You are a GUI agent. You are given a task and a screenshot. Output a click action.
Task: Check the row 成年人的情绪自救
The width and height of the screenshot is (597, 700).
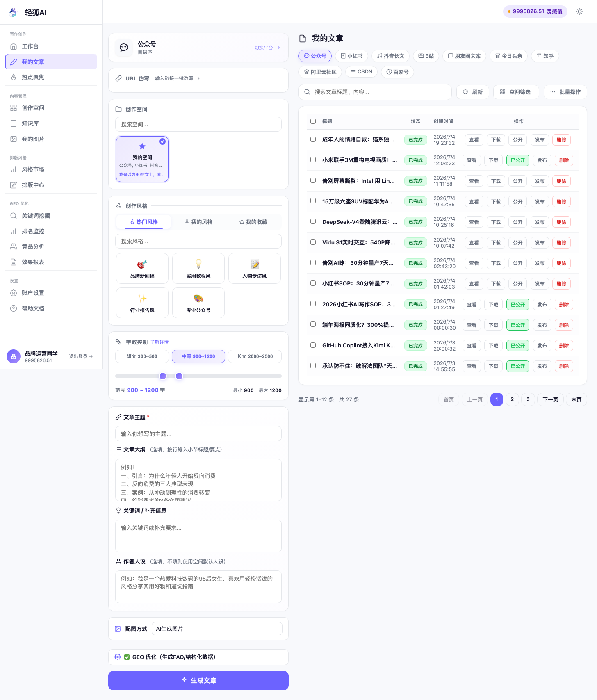(313, 139)
